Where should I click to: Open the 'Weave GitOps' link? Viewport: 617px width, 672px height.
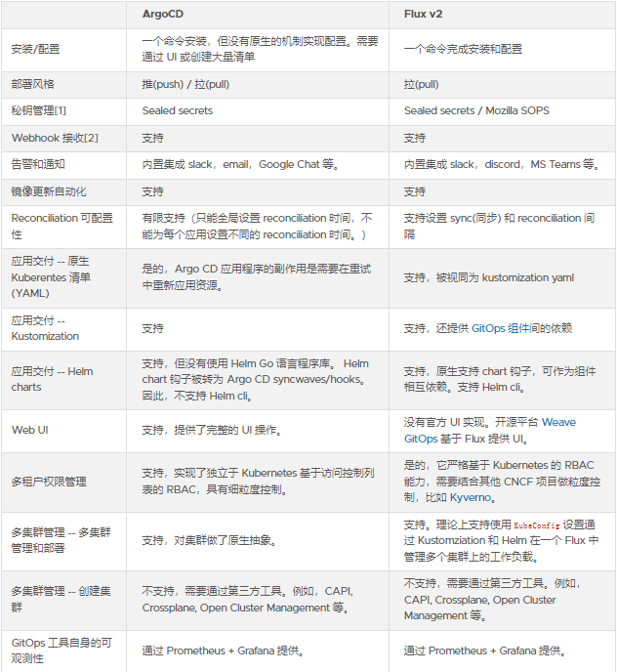click(490, 431)
